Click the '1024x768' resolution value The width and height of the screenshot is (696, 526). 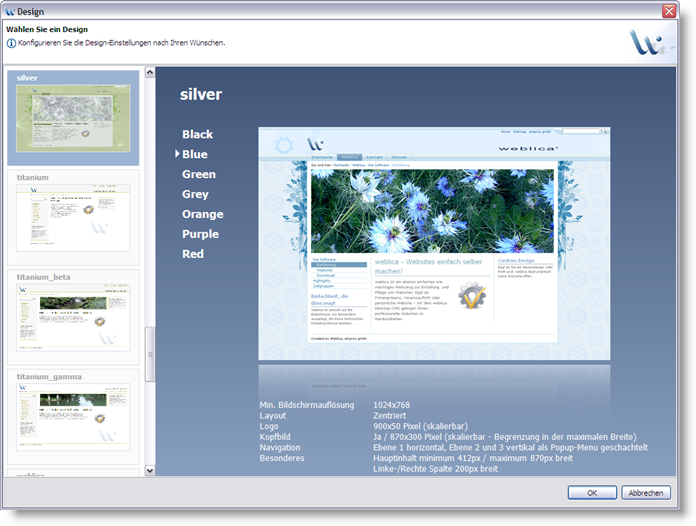tap(392, 405)
